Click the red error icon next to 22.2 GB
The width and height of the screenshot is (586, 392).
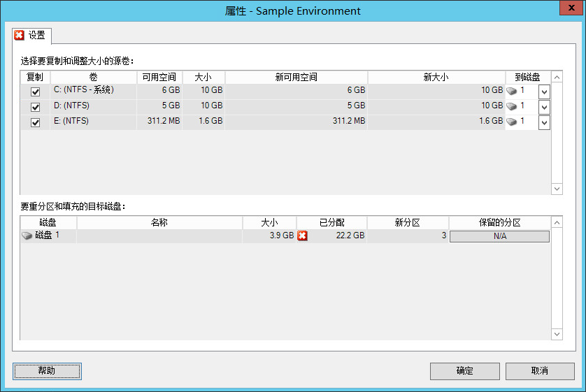(x=302, y=236)
